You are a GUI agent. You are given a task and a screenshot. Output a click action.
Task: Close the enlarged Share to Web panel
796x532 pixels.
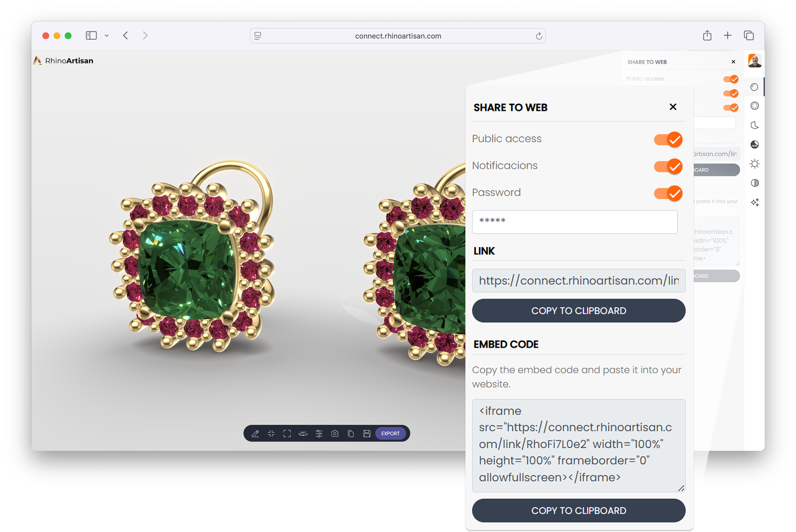coord(673,107)
